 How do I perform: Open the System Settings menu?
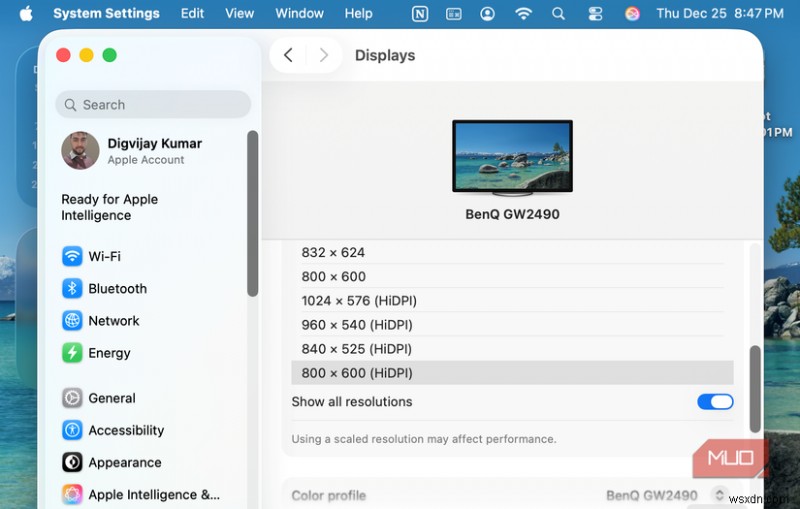[106, 14]
